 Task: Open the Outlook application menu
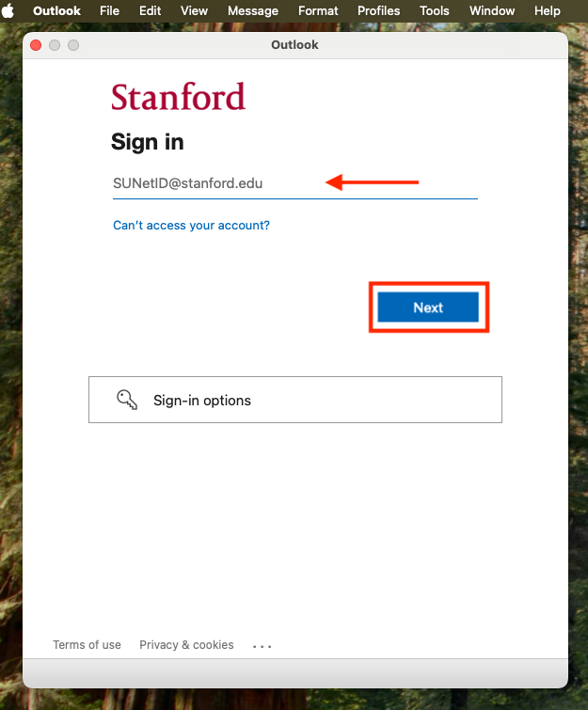(x=56, y=10)
